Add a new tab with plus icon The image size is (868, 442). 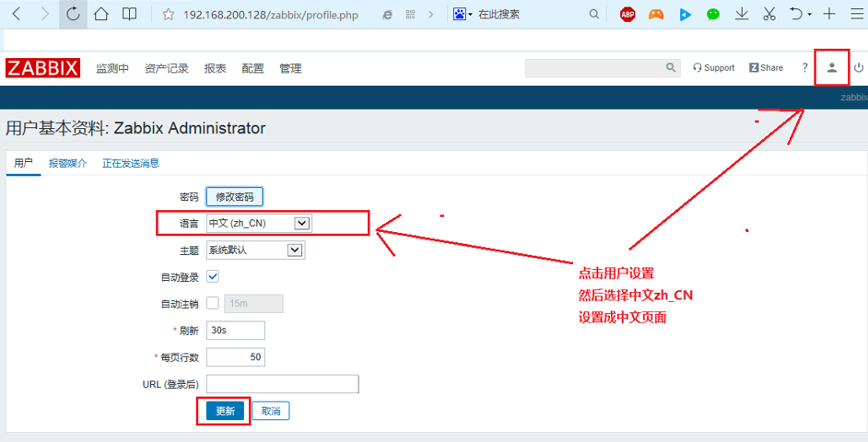[828, 15]
